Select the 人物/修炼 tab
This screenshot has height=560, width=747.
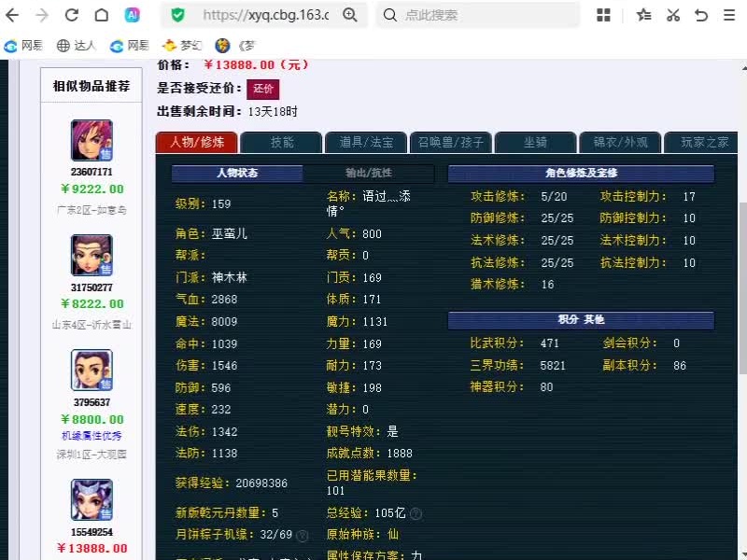[197, 143]
